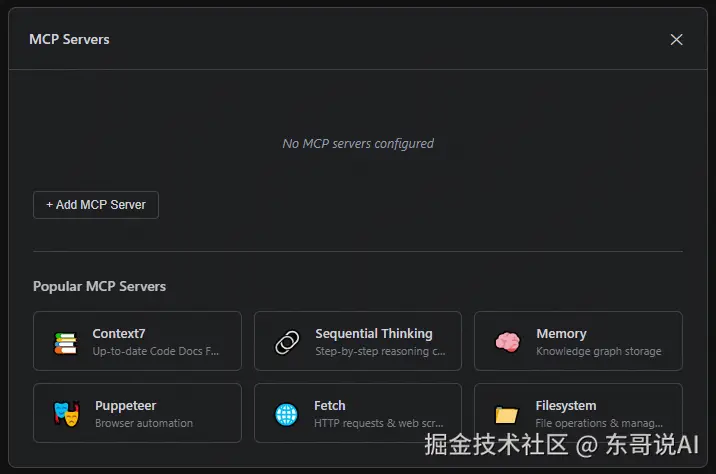The height and width of the screenshot is (474, 716).
Task: Pick the Memory server title
Action: click(x=561, y=334)
